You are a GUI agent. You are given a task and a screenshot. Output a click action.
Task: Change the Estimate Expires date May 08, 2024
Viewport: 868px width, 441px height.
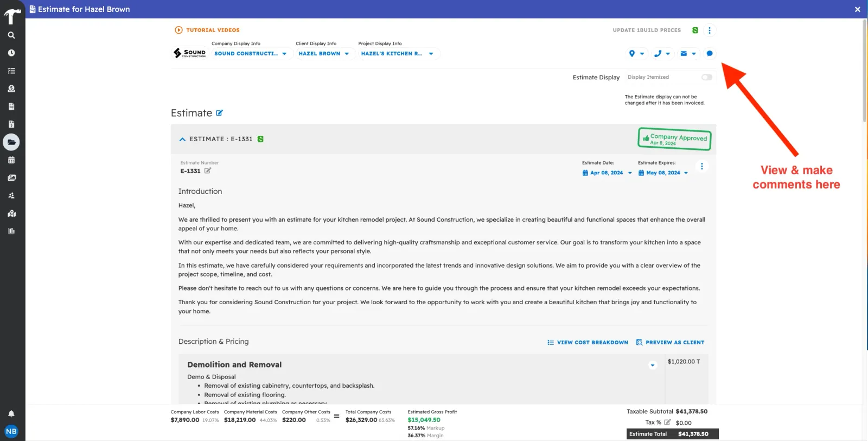coord(663,173)
